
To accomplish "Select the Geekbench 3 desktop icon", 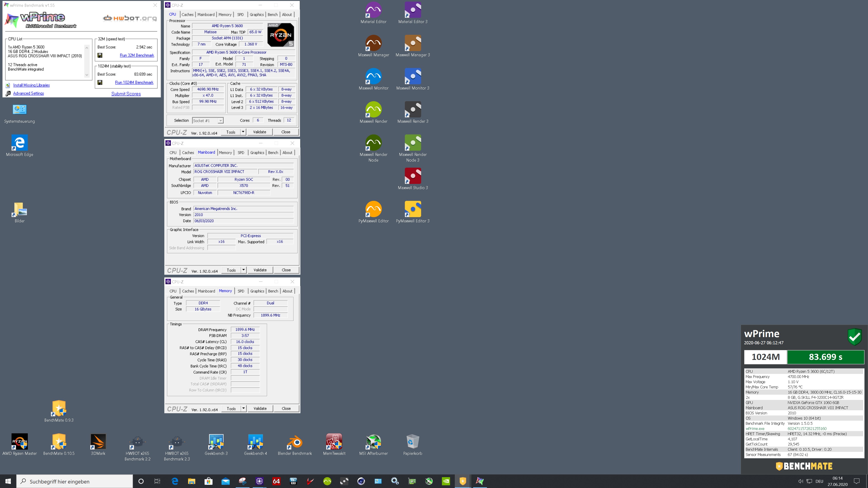I will pos(216,444).
